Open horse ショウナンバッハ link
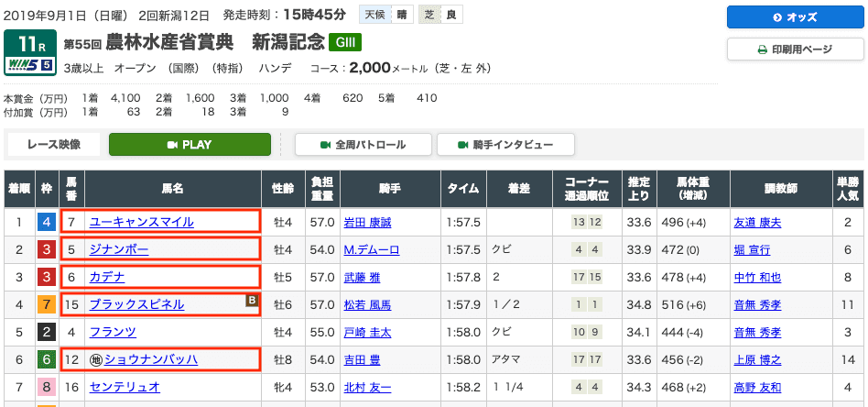Screen dimensions: 868x407 (150, 360)
